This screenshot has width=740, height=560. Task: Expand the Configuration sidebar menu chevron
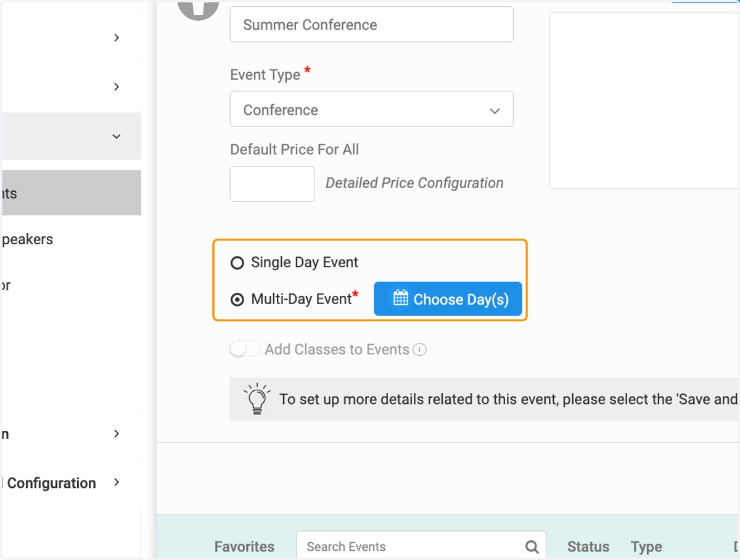tap(117, 482)
